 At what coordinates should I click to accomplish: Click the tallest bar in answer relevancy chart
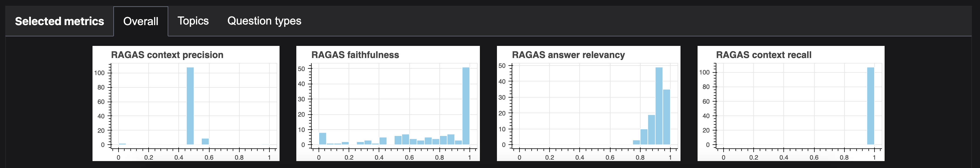click(x=659, y=106)
